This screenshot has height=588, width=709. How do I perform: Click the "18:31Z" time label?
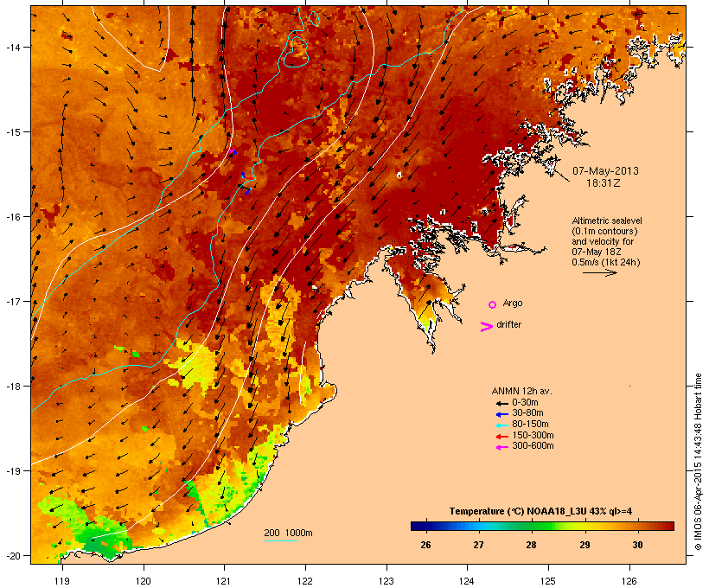tap(604, 183)
